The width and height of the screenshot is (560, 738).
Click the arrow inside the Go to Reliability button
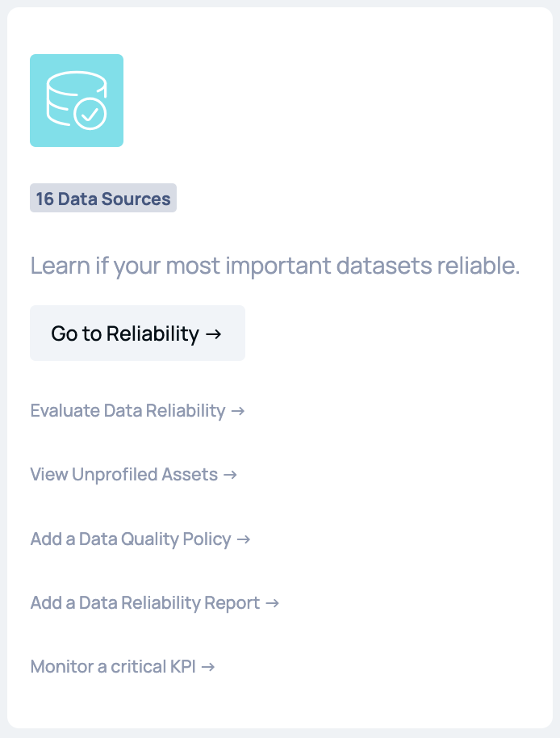click(214, 334)
